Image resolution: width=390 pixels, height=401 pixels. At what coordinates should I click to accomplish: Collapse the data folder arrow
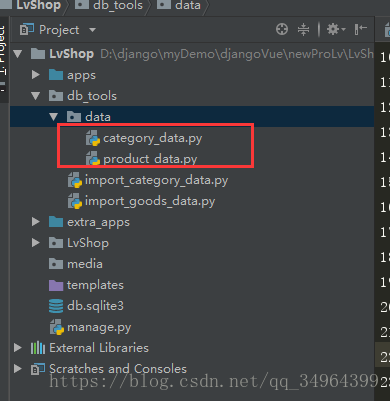[x=53, y=117]
